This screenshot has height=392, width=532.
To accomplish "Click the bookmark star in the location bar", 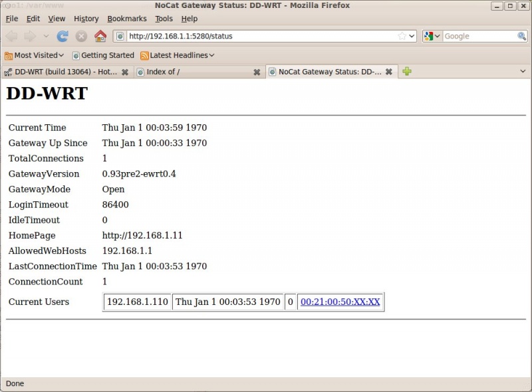I will 402,36.
